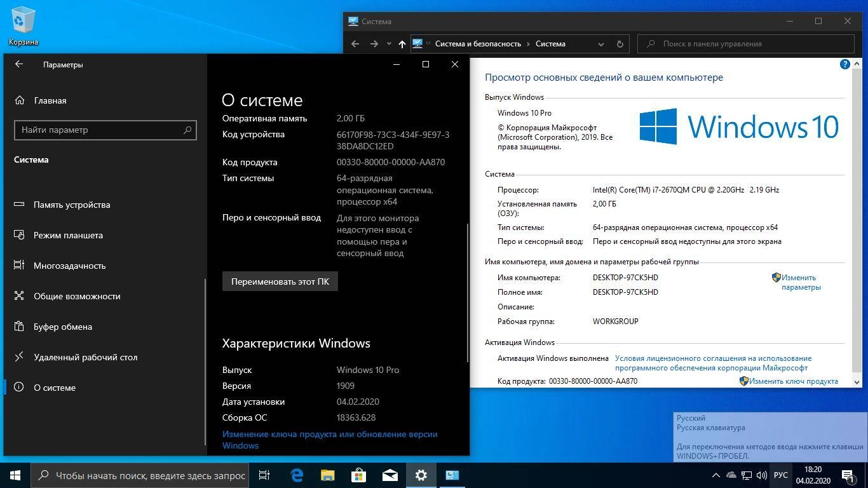Click the OneDrive cloud tray icon
This screenshot has height=488, width=868.
coord(731,475)
